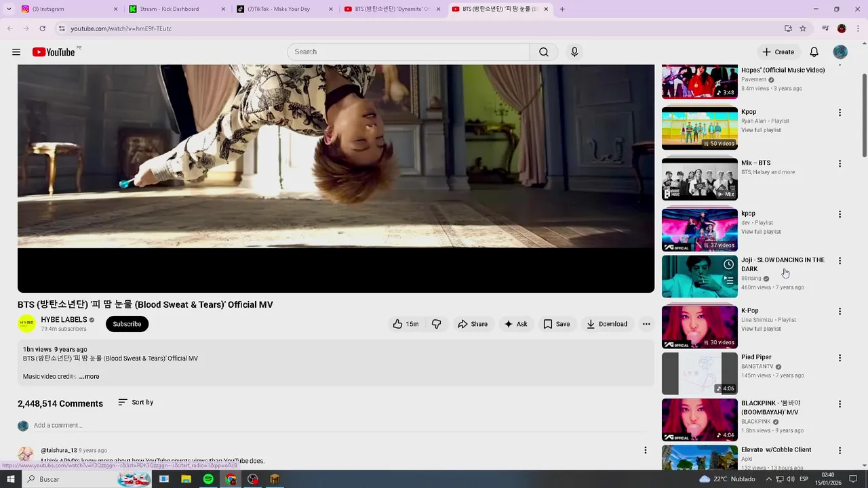
Task: Save the video to a playlist
Action: 556,324
